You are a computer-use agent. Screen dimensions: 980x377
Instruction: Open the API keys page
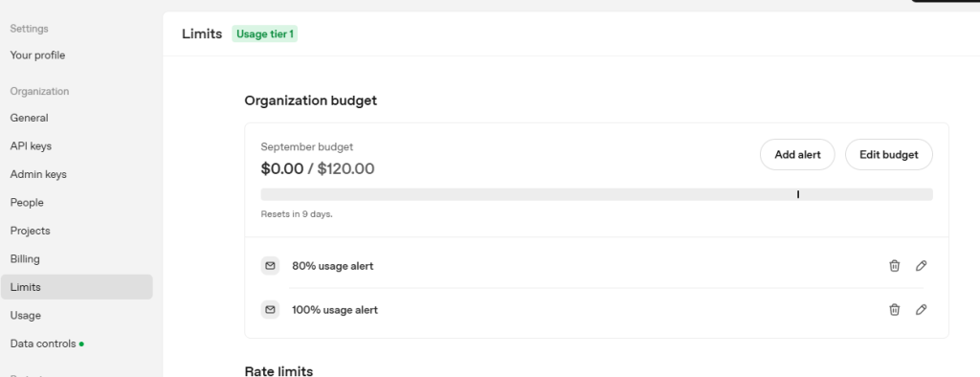click(x=31, y=145)
